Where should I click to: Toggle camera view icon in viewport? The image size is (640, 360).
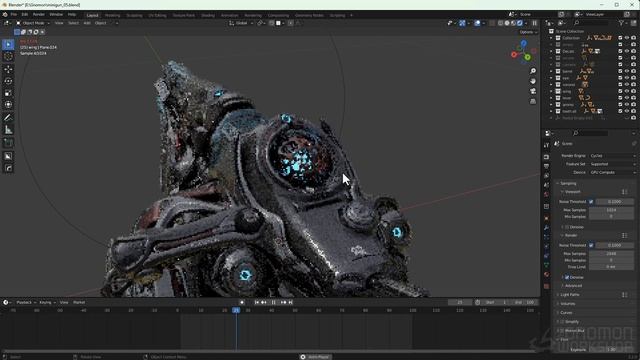533,91
